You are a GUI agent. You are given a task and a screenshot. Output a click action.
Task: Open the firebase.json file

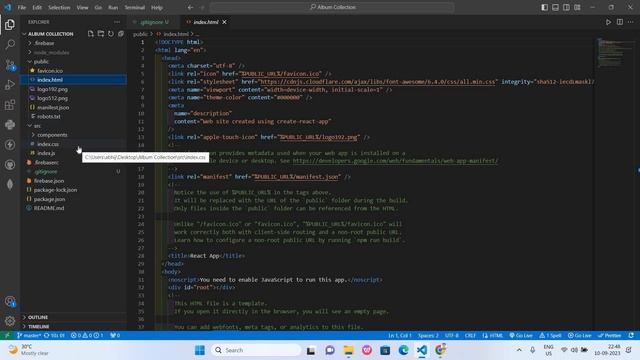pos(73,181)
